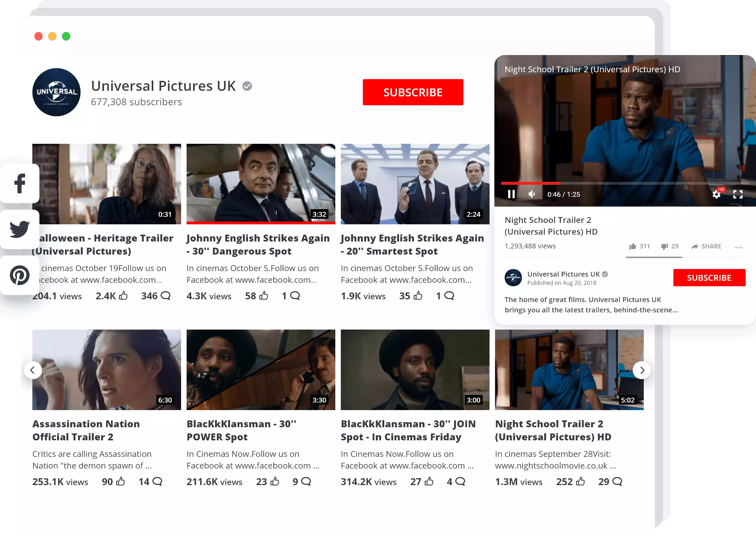The height and width of the screenshot is (536, 756).
Task: Click like icon on JOIN Spot card
Action: coord(429,481)
